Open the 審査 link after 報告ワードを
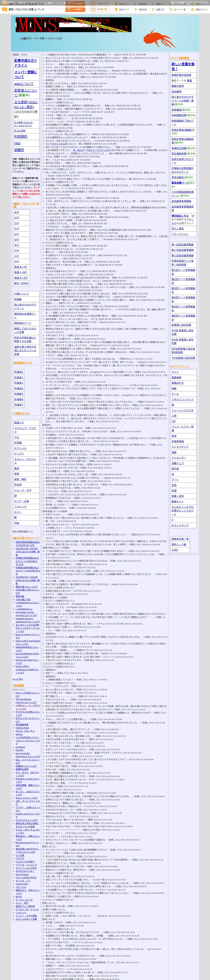 (189, 81)
